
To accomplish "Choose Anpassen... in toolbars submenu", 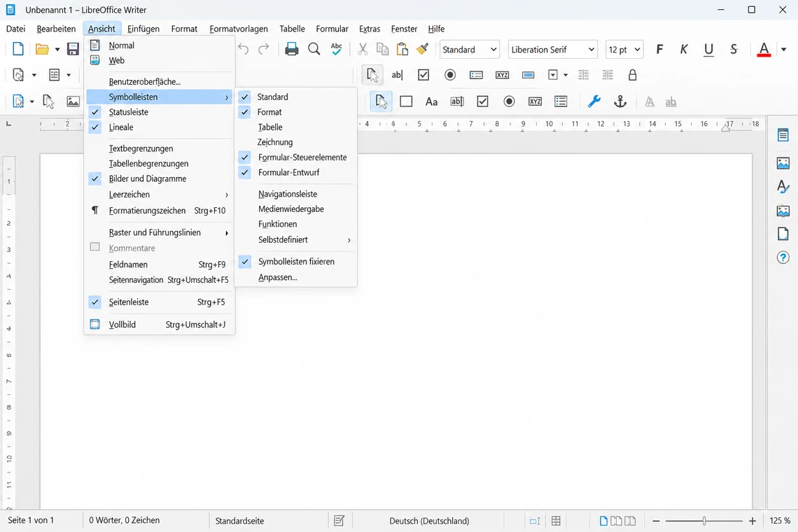I will [x=296, y=277].
